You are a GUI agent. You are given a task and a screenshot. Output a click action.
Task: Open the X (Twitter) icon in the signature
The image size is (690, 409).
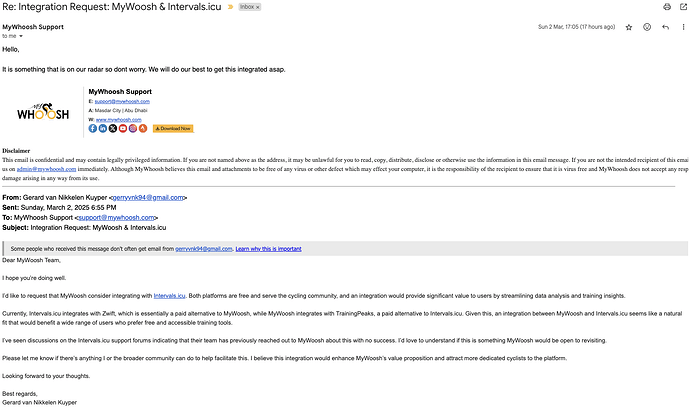click(x=113, y=129)
